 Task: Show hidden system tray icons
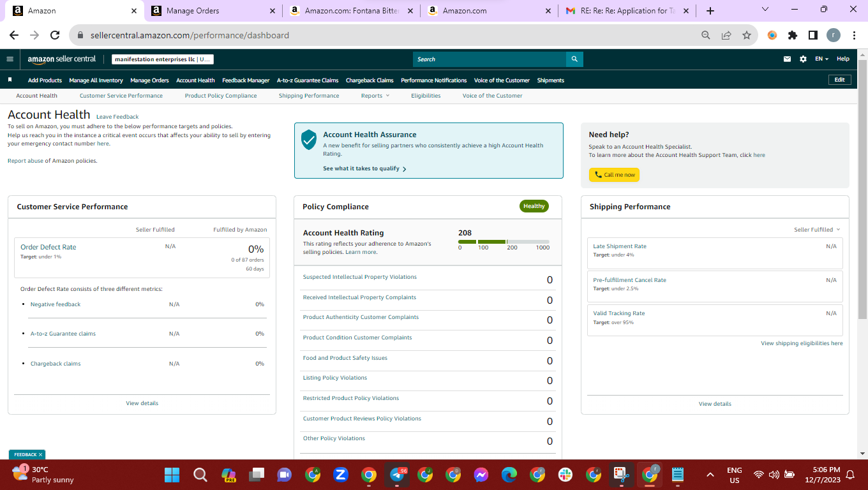(x=710, y=475)
